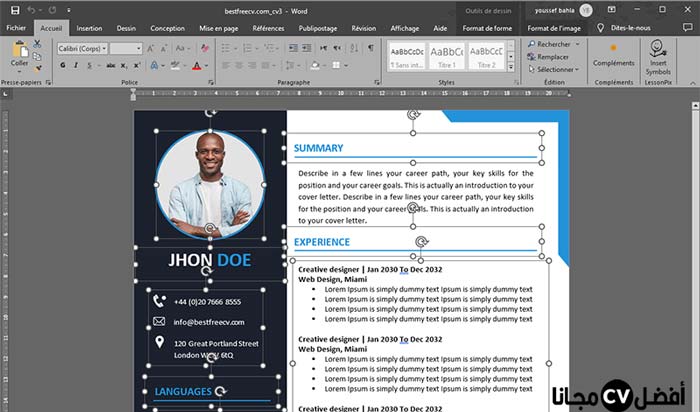Decrease font size

click(x=164, y=48)
